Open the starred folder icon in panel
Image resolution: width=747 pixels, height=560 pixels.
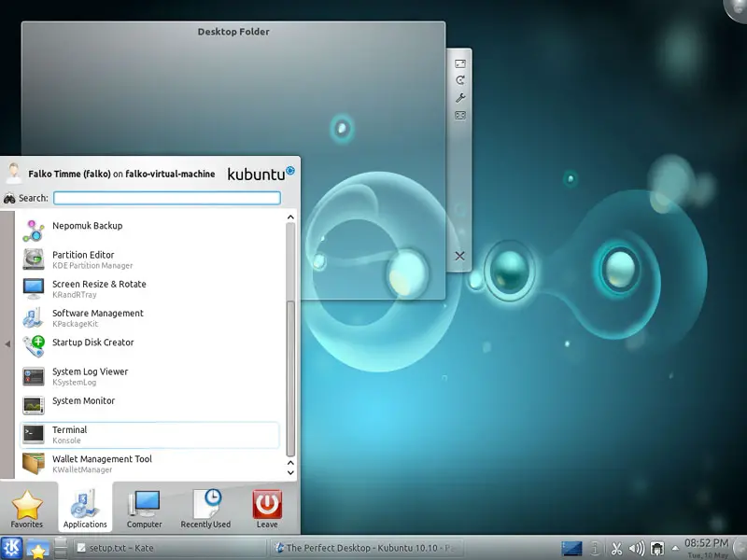37,549
